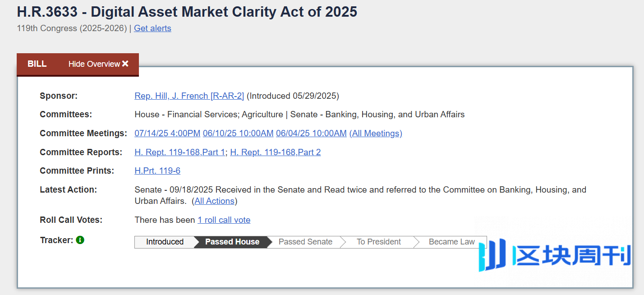Screen dimensions: 644x295
Task: Click the X icon beside Hide Overview
Action: click(125, 64)
